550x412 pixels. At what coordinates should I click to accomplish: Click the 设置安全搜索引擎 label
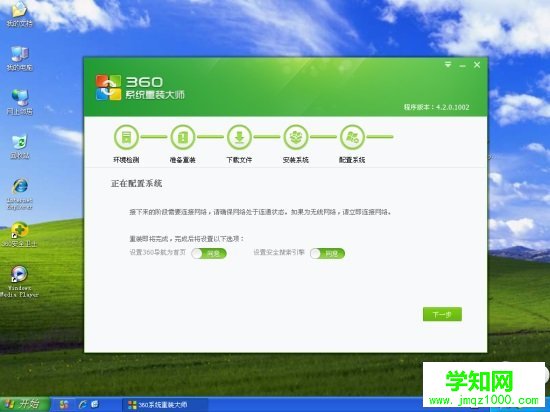(279, 252)
